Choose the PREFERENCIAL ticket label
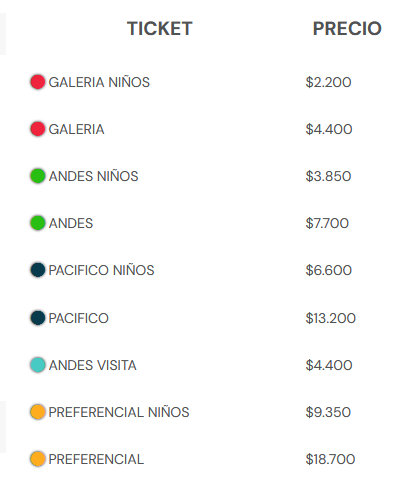 point(96,459)
